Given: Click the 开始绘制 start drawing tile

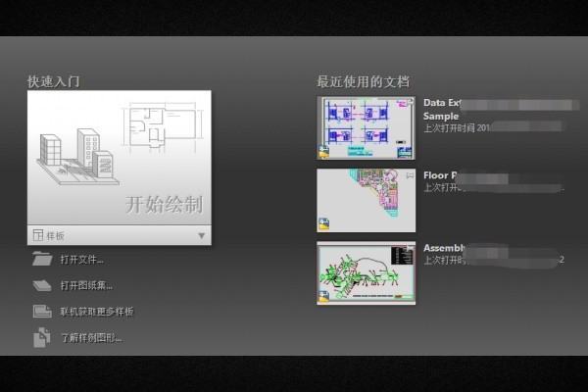Looking at the screenshot, I should [120, 158].
